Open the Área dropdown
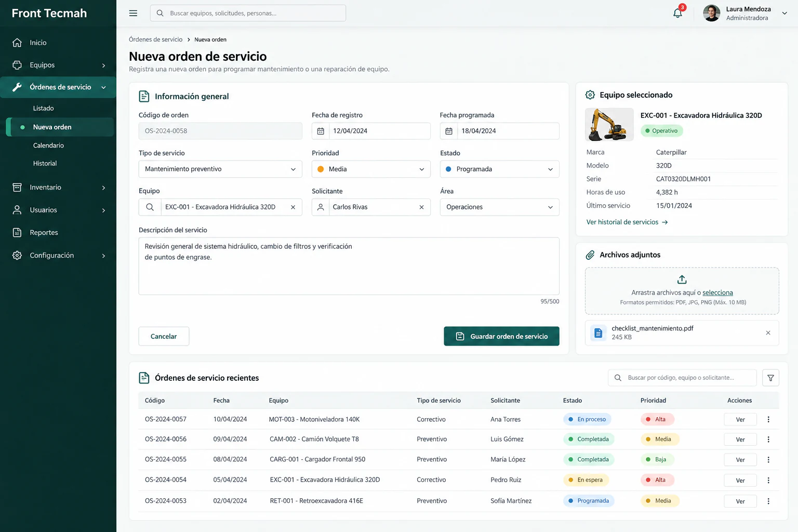This screenshot has height=532, width=798. [499, 207]
